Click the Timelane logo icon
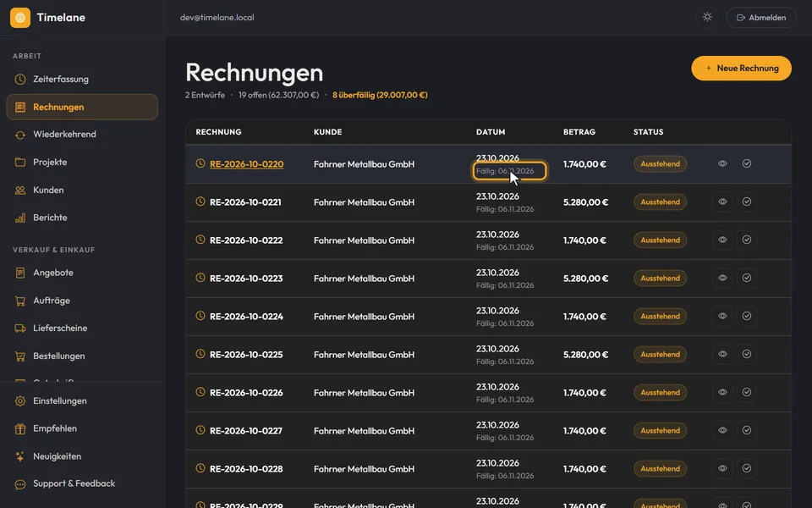 [20, 18]
